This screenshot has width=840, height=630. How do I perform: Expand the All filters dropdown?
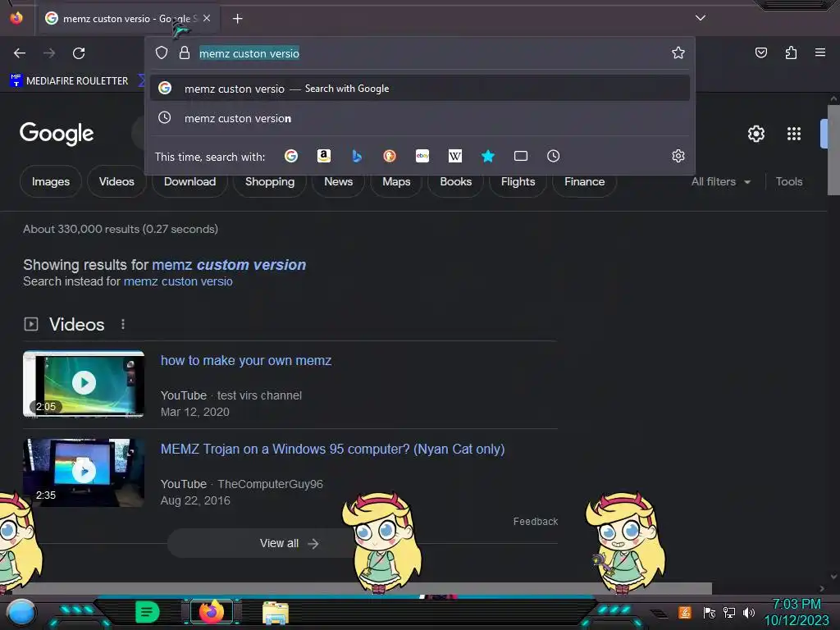pyautogui.click(x=720, y=181)
